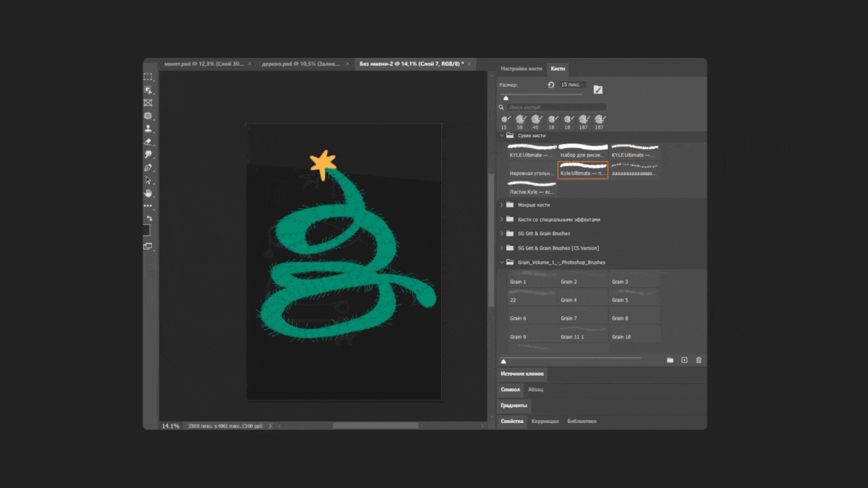
Task: Switch to the Настройки кисти tab
Action: point(522,69)
